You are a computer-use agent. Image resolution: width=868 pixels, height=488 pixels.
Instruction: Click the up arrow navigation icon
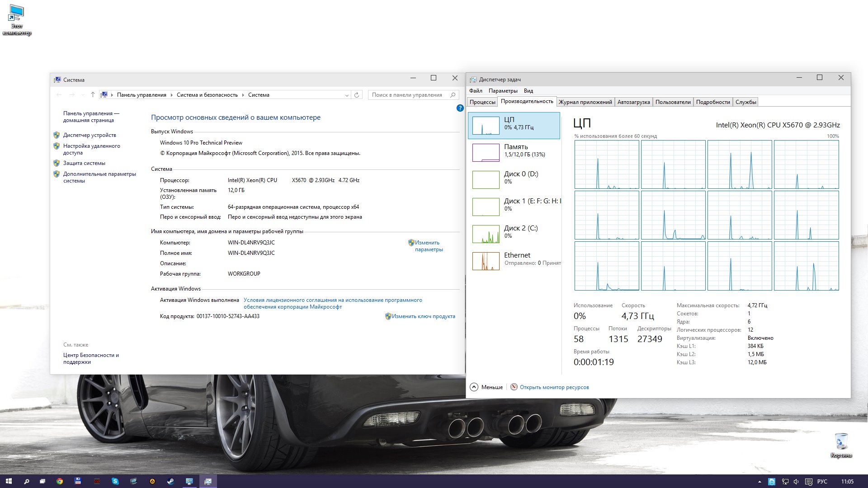click(x=93, y=95)
